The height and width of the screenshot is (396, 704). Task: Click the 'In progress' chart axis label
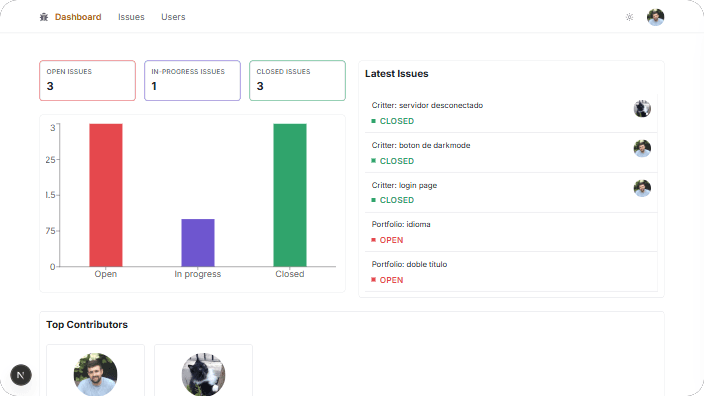tap(198, 274)
